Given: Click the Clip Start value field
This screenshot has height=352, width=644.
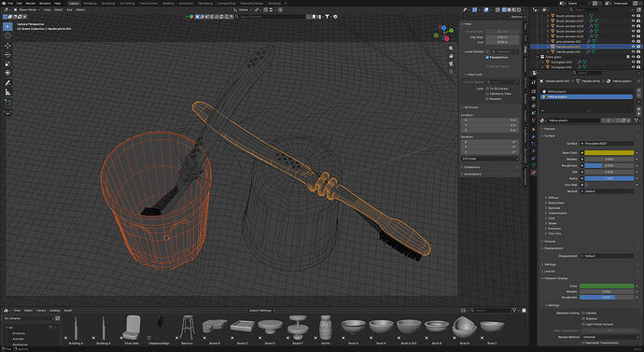Looking at the screenshot, I should coord(502,37).
